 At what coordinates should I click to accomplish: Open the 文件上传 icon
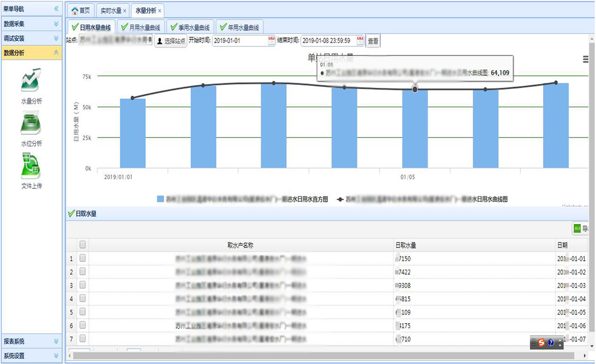point(31,166)
